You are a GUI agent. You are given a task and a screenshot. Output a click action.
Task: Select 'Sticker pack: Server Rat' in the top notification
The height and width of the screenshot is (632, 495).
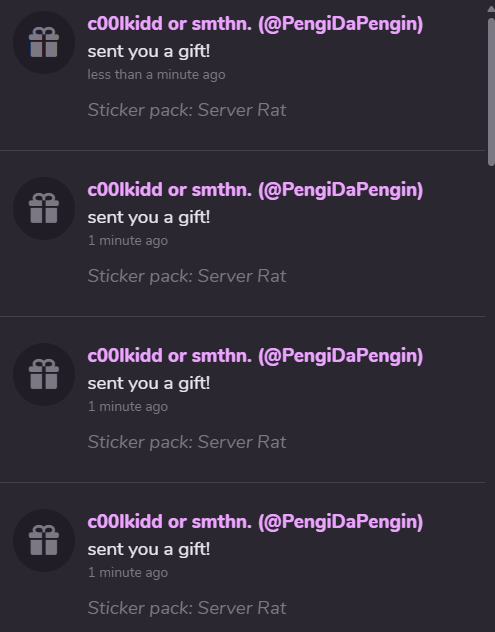tap(187, 110)
